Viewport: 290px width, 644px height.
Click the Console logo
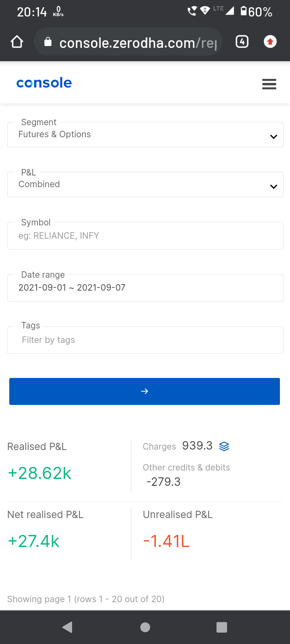44,83
